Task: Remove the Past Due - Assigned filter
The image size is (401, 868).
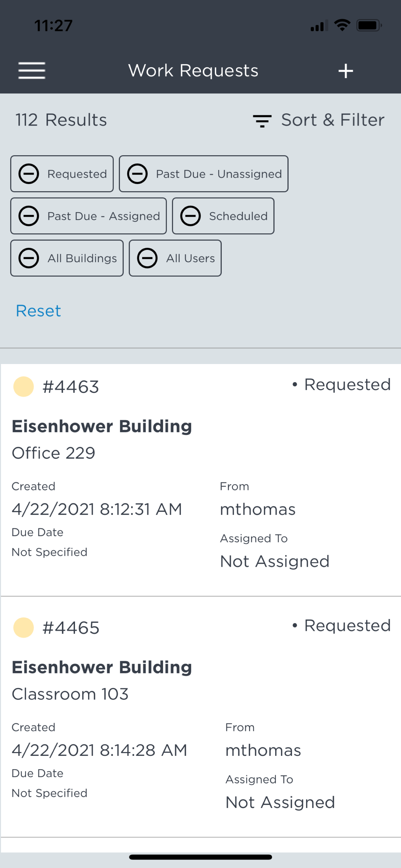Action: tap(29, 216)
